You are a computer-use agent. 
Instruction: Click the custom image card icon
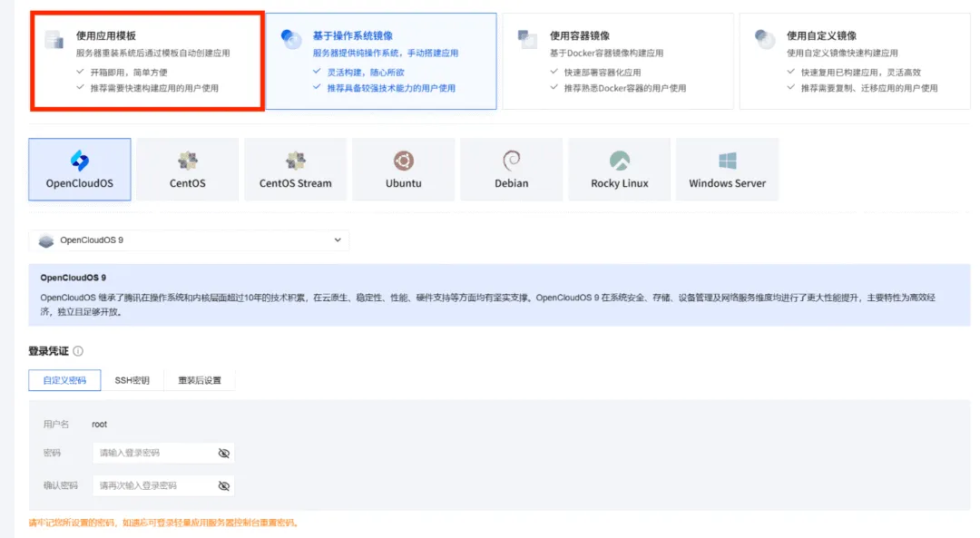(764, 39)
